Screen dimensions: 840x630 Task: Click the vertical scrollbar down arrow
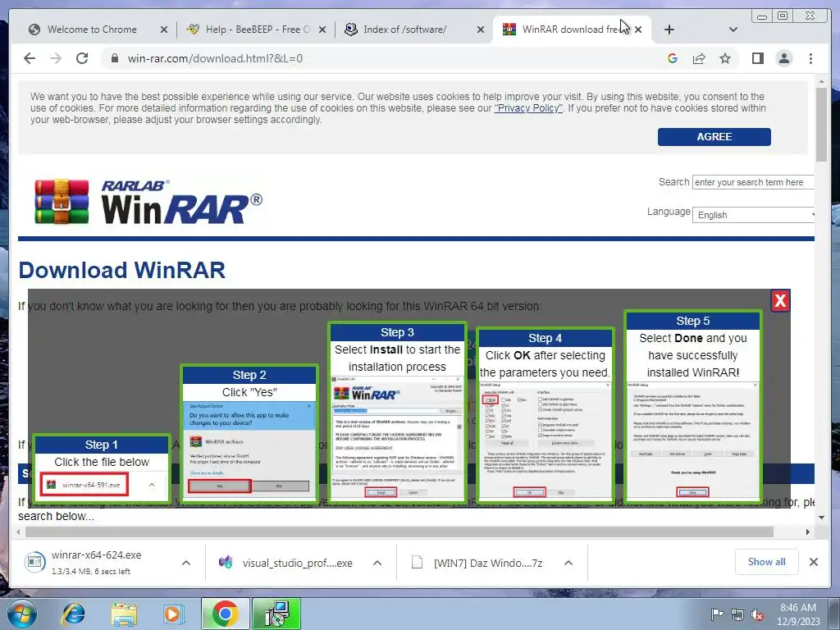(821, 518)
